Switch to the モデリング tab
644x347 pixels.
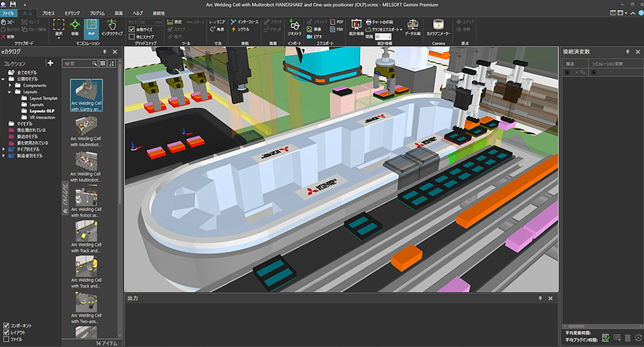click(72, 13)
